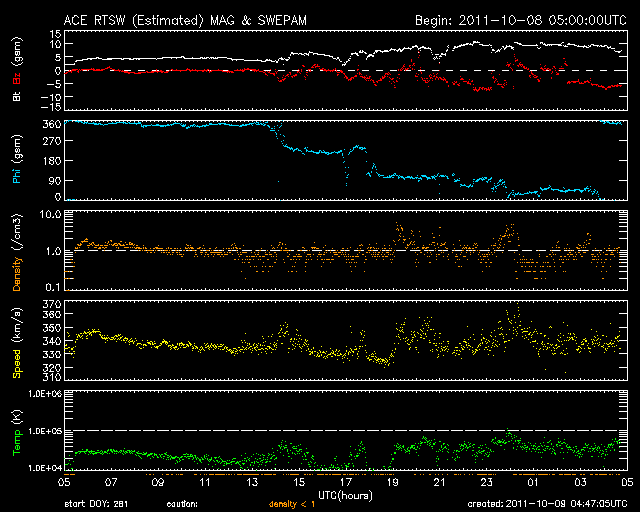Click the '270' tick on the Phi axis
Screen dimensions: 640x512
coord(52,141)
